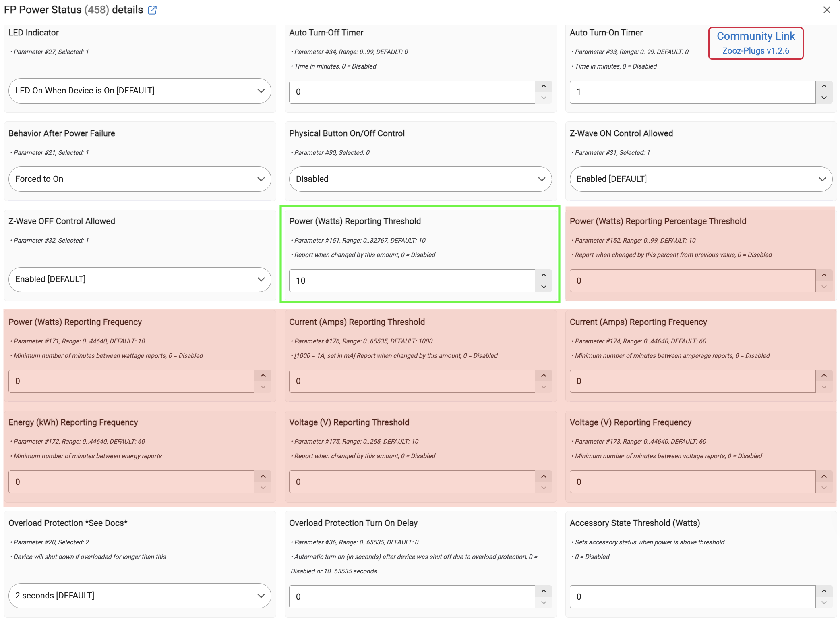Image resolution: width=840 pixels, height=623 pixels.
Task: Decrement Auto Turn-On Timer value
Action: tap(824, 98)
